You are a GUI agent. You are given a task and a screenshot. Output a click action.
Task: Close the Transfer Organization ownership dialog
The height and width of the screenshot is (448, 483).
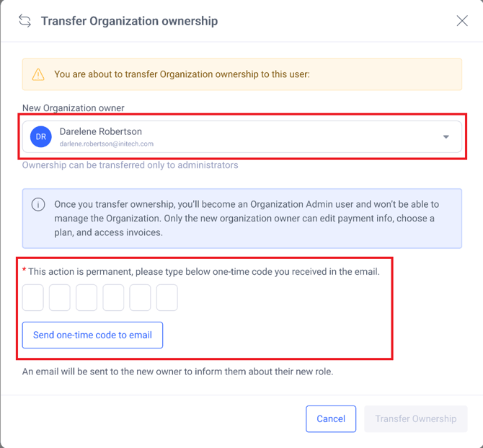462,21
